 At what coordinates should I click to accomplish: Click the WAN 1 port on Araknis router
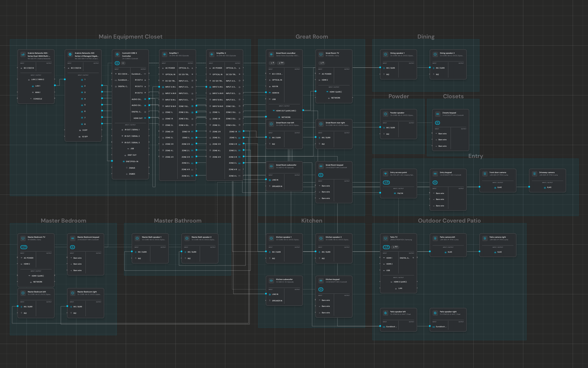pyautogui.click(x=36, y=92)
